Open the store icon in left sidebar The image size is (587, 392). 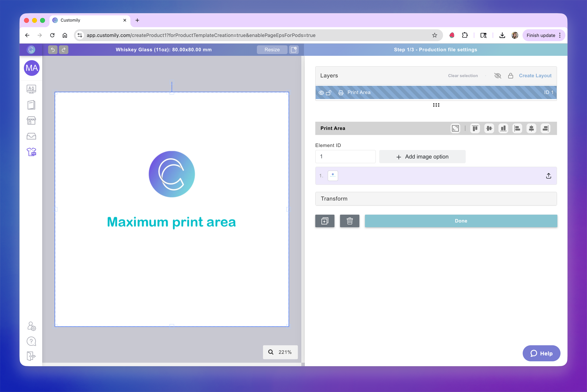[31, 120]
